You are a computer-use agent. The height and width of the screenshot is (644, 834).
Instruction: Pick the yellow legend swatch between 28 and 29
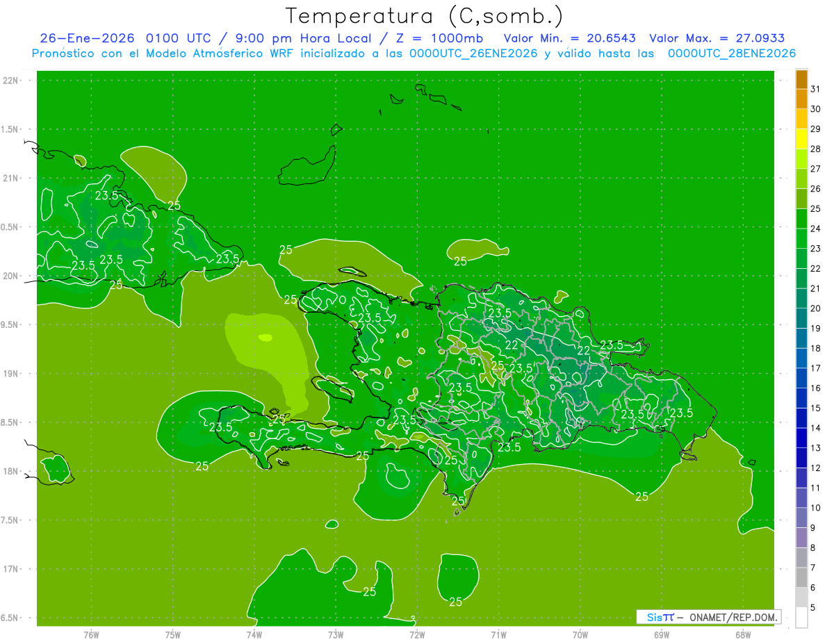801,139
